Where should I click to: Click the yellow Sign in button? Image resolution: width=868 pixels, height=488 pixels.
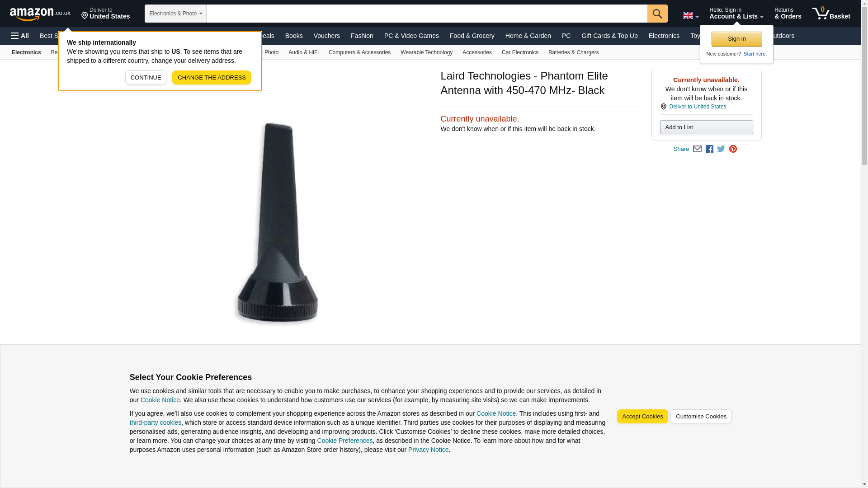tap(736, 39)
